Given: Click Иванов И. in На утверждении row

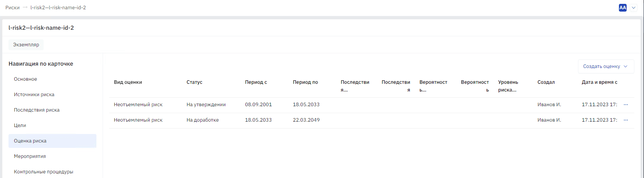Looking at the screenshot, I should [549, 105].
